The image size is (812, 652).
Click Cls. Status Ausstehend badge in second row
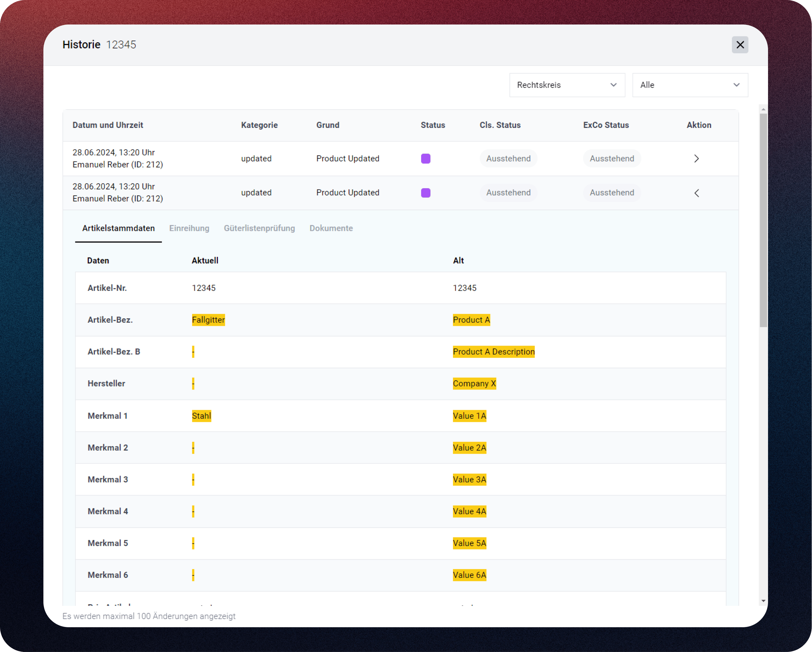pyautogui.click(x=508, y=193)
